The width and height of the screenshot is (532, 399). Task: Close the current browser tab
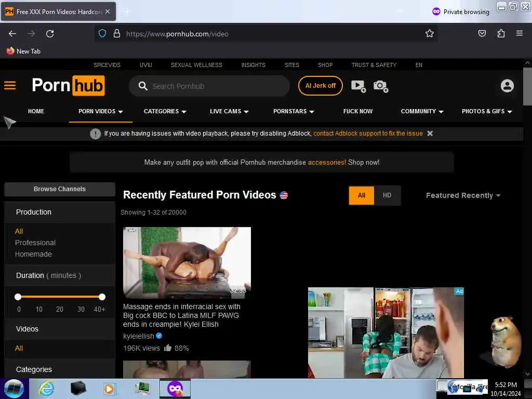click(107, 11)
